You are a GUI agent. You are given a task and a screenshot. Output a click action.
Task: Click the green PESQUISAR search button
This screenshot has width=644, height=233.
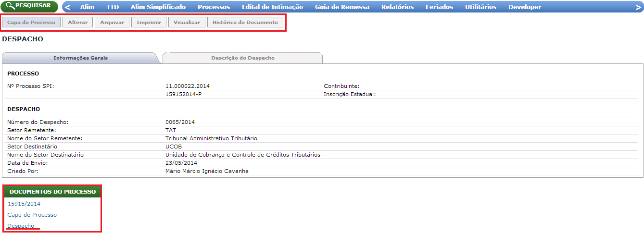coord(29,6)
